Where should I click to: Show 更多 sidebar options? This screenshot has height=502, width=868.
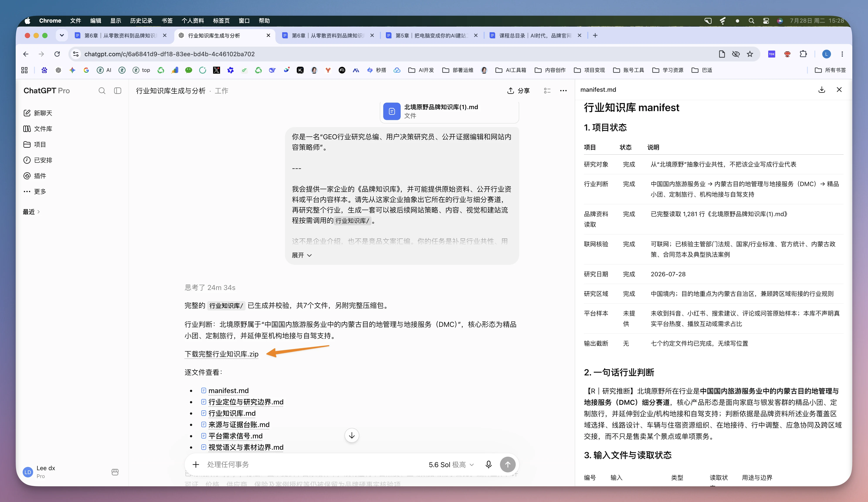click(35, 192)
